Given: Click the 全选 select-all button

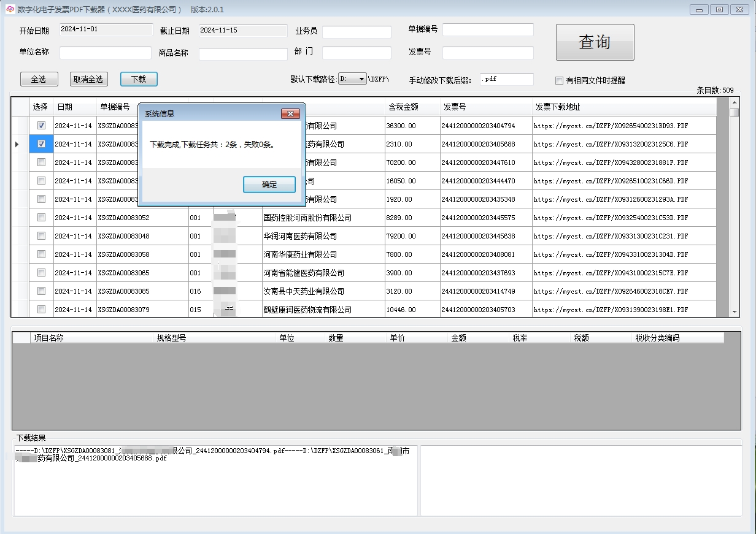Looking at the screenshot, I should coord(39,78).
